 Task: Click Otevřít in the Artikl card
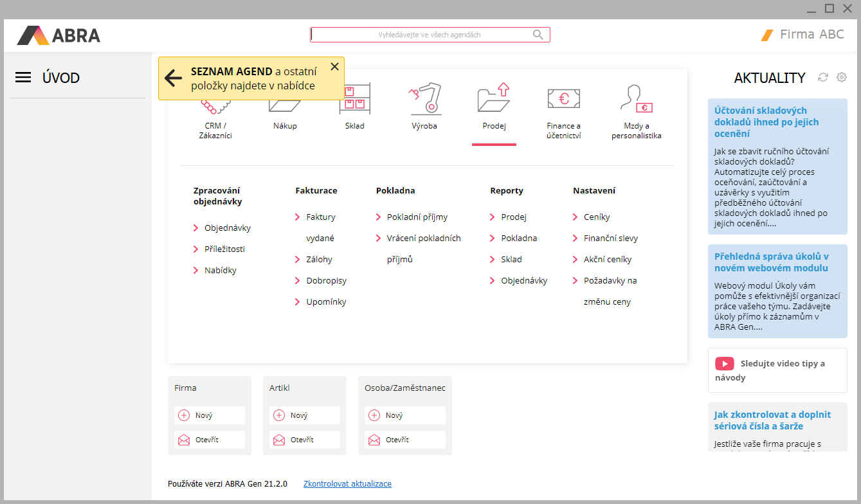(x=304, y=440)
